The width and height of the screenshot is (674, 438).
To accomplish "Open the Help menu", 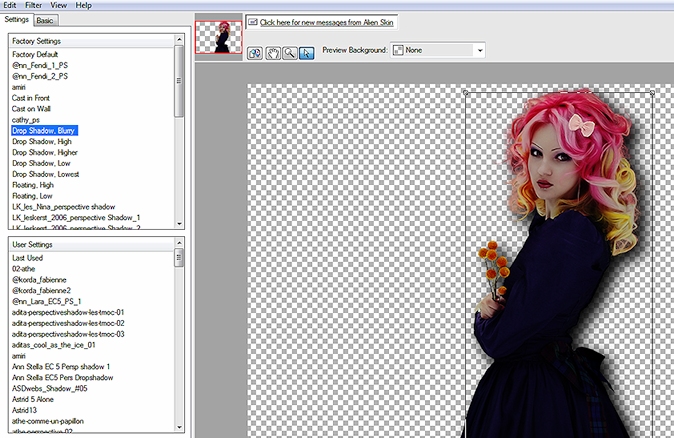I will click(83, 5).
